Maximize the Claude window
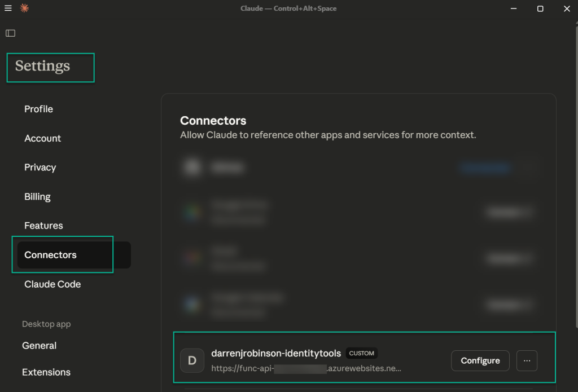The image size is (578, 392). [x=540, y=8]
